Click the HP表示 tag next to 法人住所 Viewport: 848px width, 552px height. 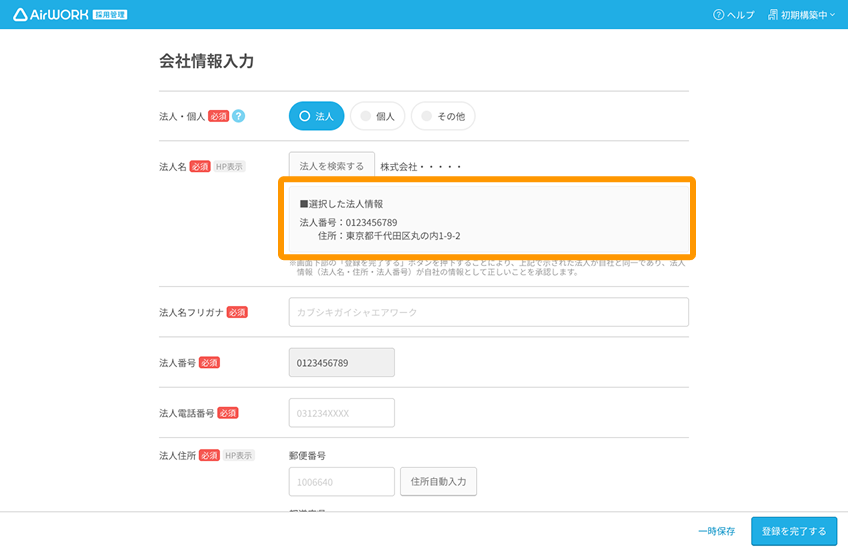click(x=238, y=455)
